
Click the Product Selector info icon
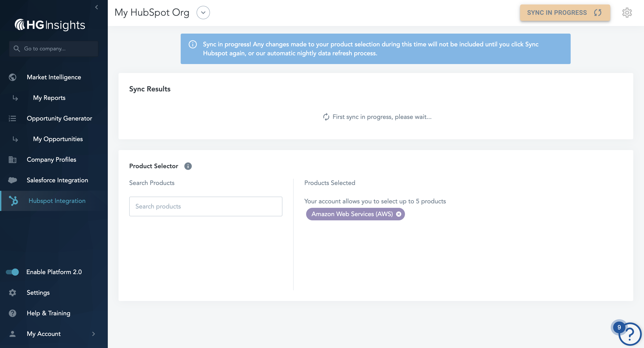tap(188, 166)
